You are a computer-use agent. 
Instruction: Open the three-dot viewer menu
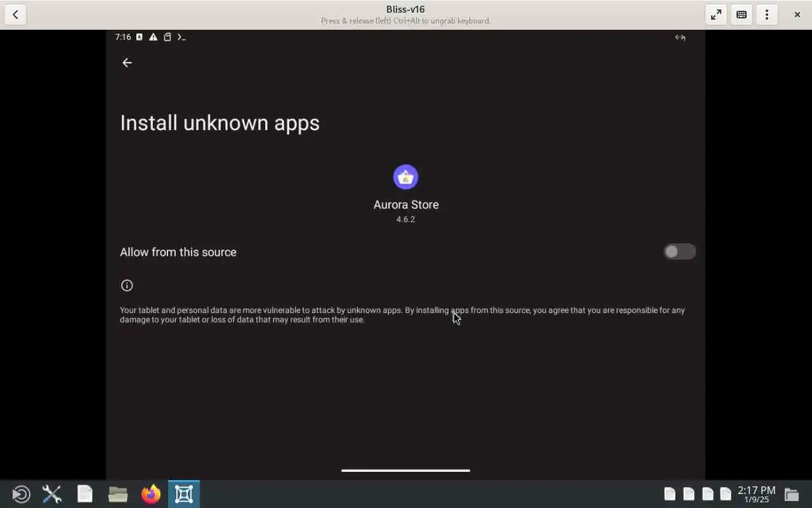tap(767, 15)
